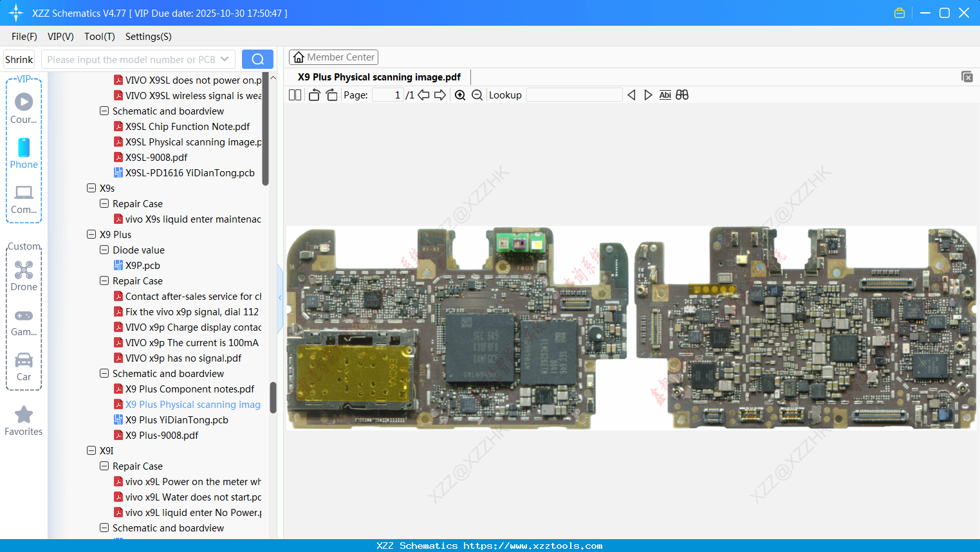Click the zoom out magnifier icon

click(x=477, y=95)
